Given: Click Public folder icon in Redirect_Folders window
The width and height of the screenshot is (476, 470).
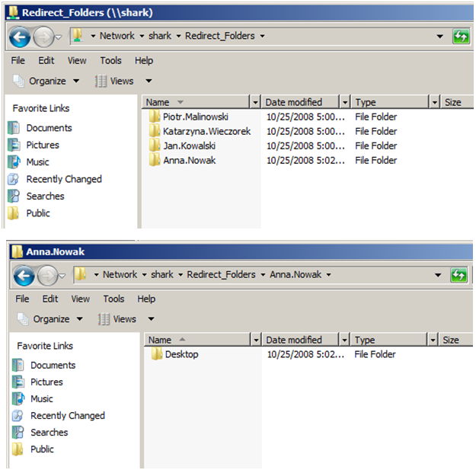Looking at the screenshot, I should [14, 213].
